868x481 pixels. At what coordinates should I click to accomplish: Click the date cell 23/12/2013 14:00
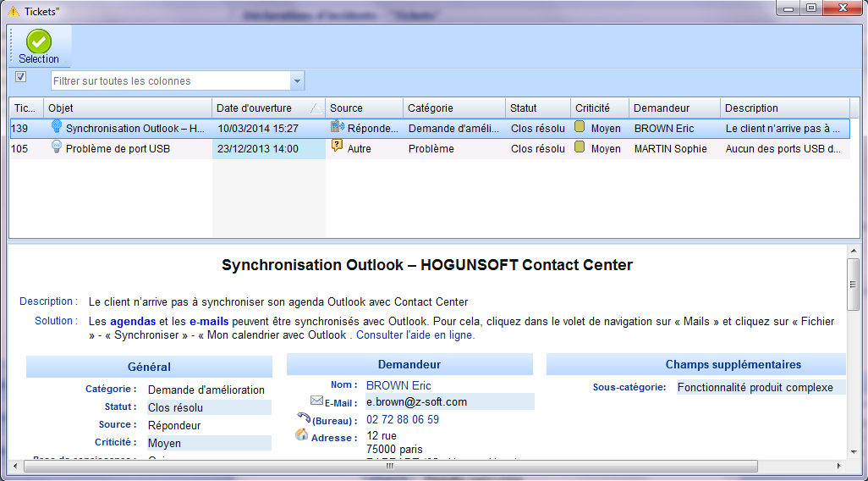point(269,148)
